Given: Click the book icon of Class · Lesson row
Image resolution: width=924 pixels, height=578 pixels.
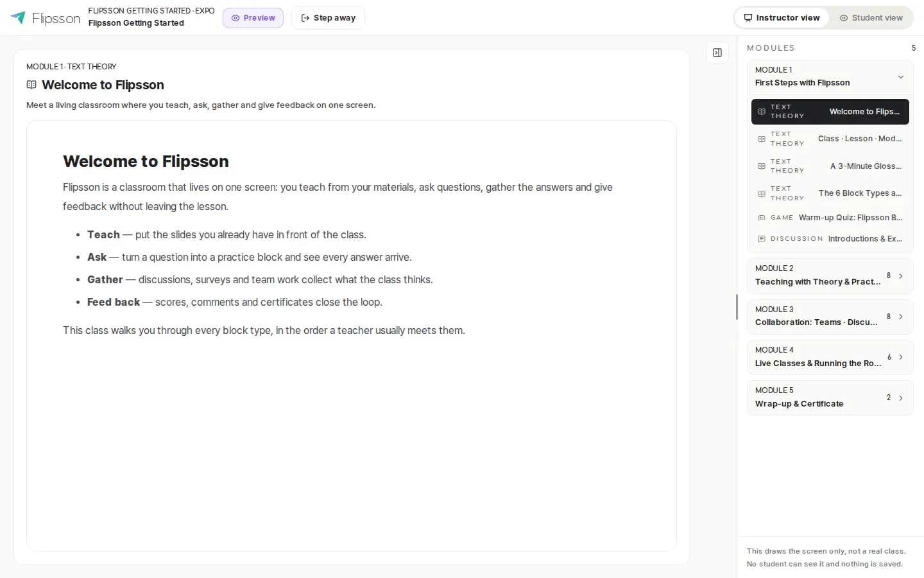Looking at the screenshot, I should pos(762,139).
